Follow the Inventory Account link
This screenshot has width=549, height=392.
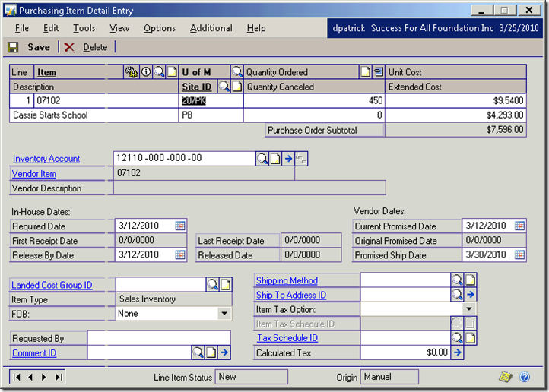point(46,159)
